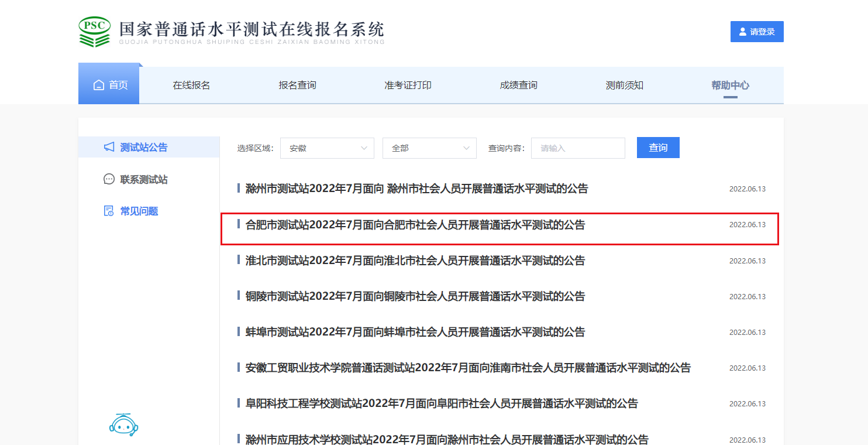Click the 2022.06.13 date on 阜阳科技 row
868x445 pixels.
point(748,404)
